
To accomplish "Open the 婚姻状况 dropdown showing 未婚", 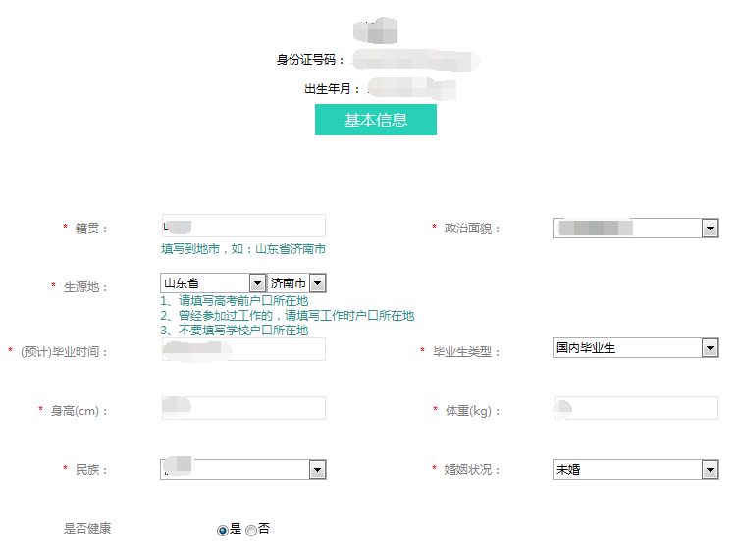I will (635, 470).
